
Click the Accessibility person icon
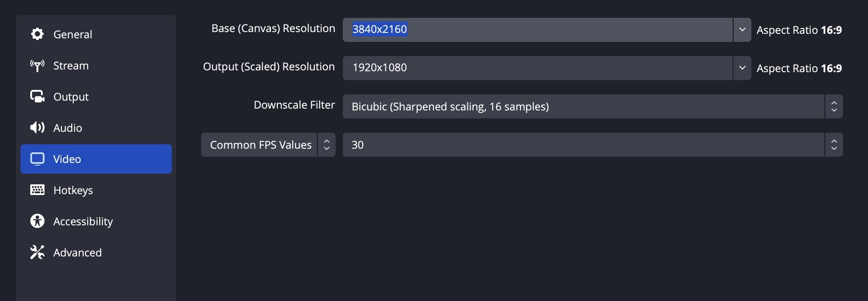[37, 221]
